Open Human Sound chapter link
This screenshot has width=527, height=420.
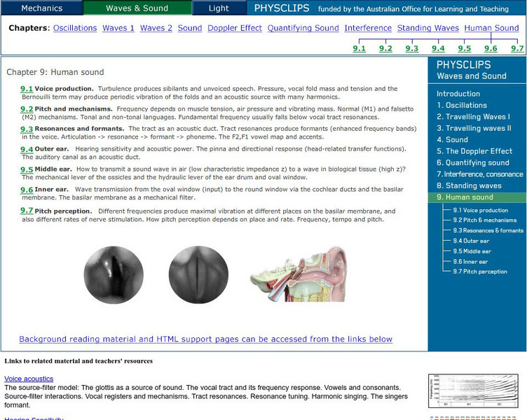[x=491, y=28]
